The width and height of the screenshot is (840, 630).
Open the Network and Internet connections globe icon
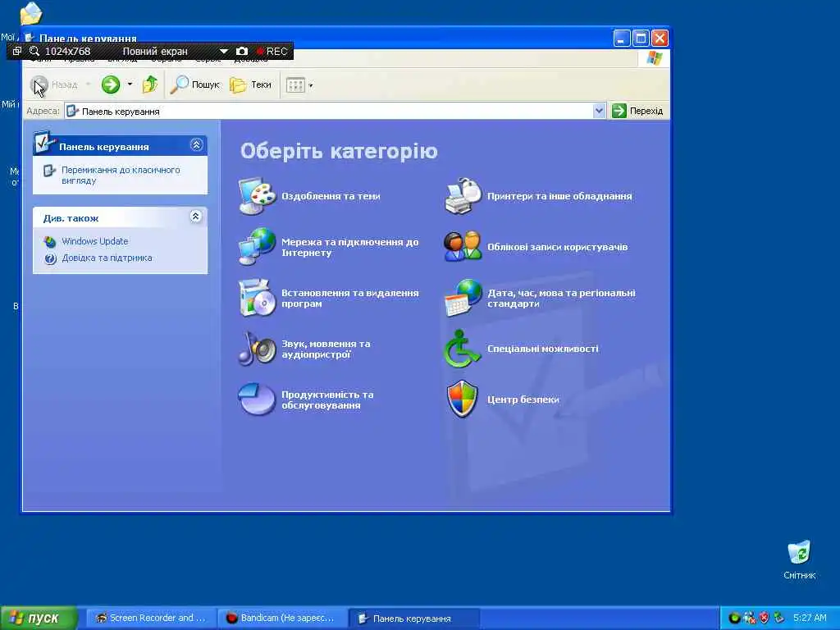[x=257, y=246]
